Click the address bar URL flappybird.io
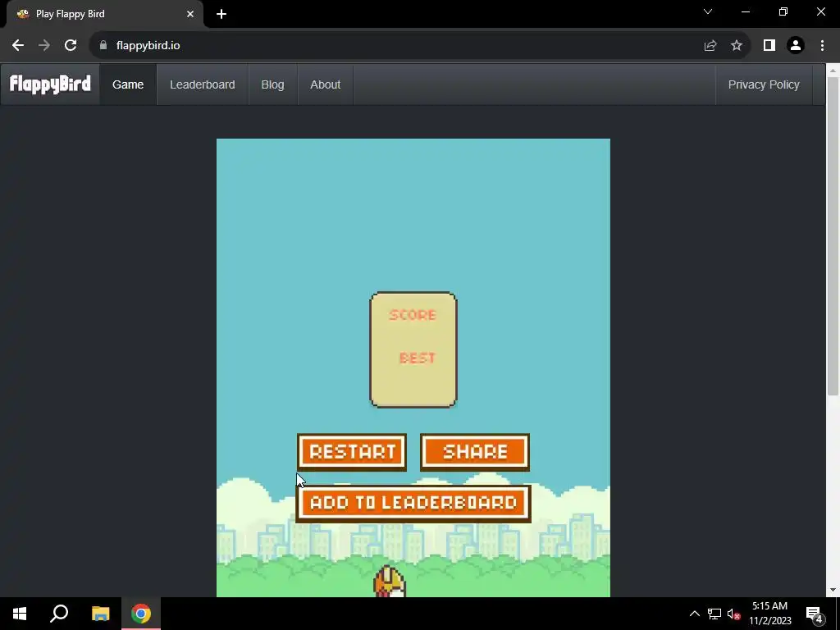This screenshot has width=840, height=630. pos(148,46)
